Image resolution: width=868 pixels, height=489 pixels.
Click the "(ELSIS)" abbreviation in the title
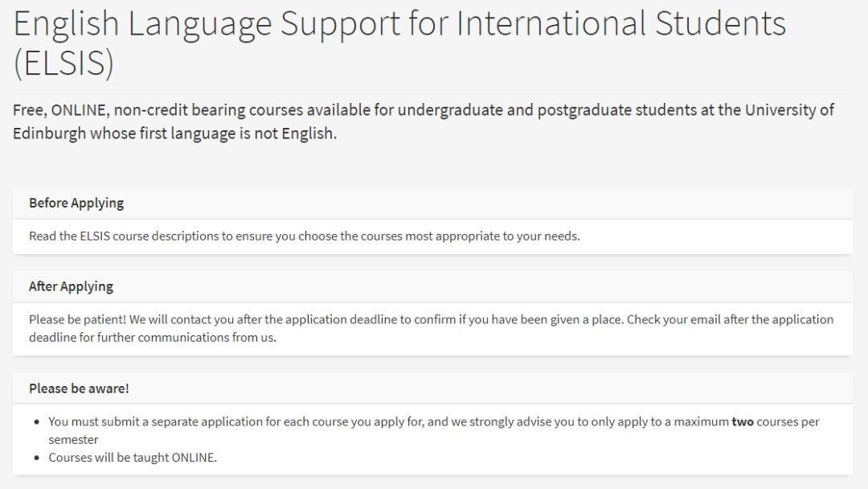(x=63, y=64)
